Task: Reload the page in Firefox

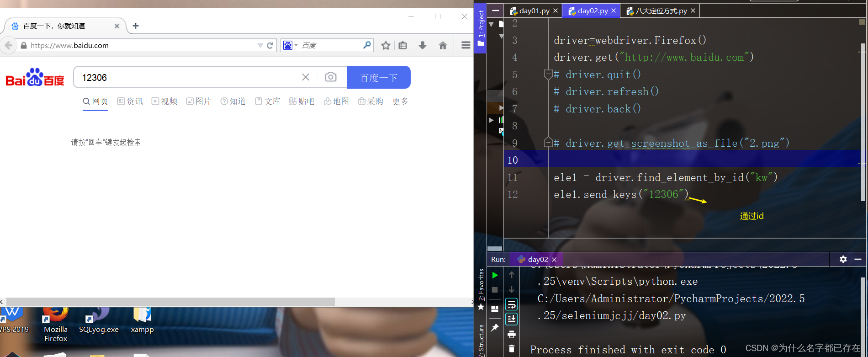Action: click(270, 45)
